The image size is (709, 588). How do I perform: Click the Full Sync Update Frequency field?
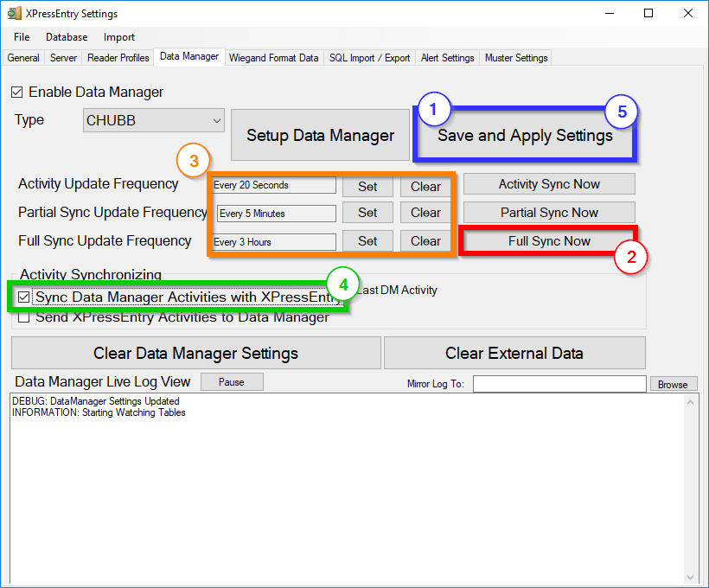coord(273,242)
